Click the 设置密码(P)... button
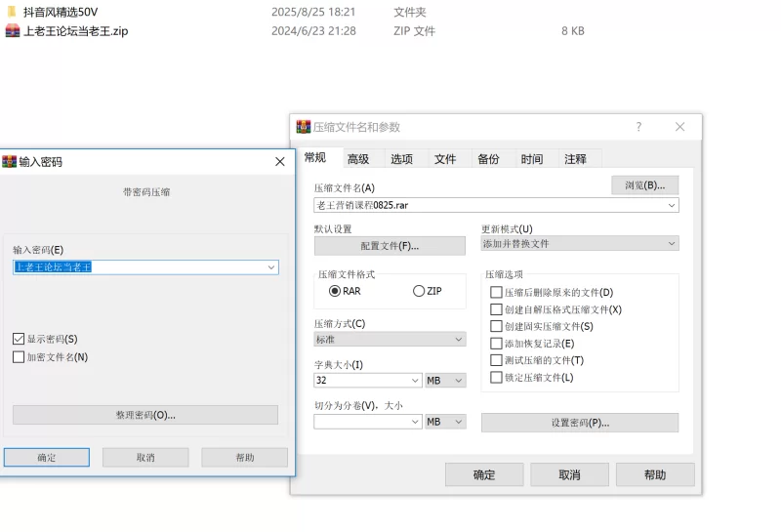Screen dimensions: 781x532 pyautogui.click(x=580, y=423)
